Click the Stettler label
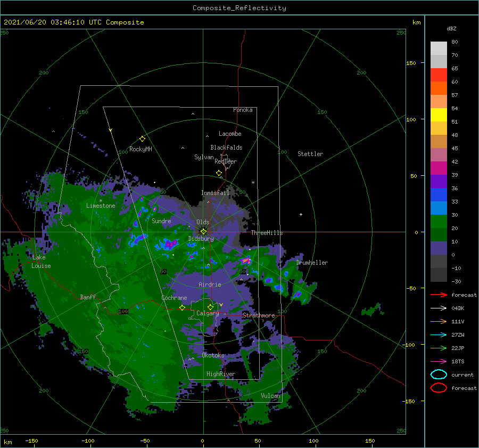479x448 pixels. 310,154
